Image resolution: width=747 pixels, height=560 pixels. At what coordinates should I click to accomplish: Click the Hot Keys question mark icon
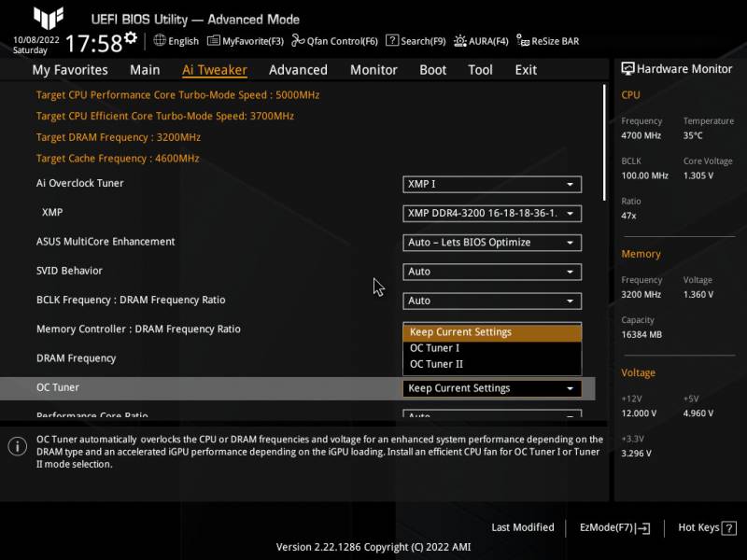tap(729, 528)
